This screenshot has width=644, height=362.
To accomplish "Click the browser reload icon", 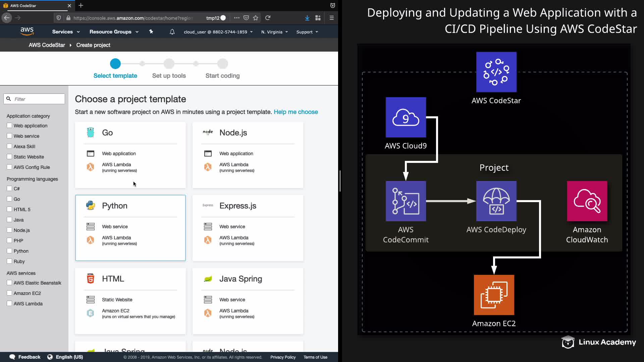I will click(268, 18).
